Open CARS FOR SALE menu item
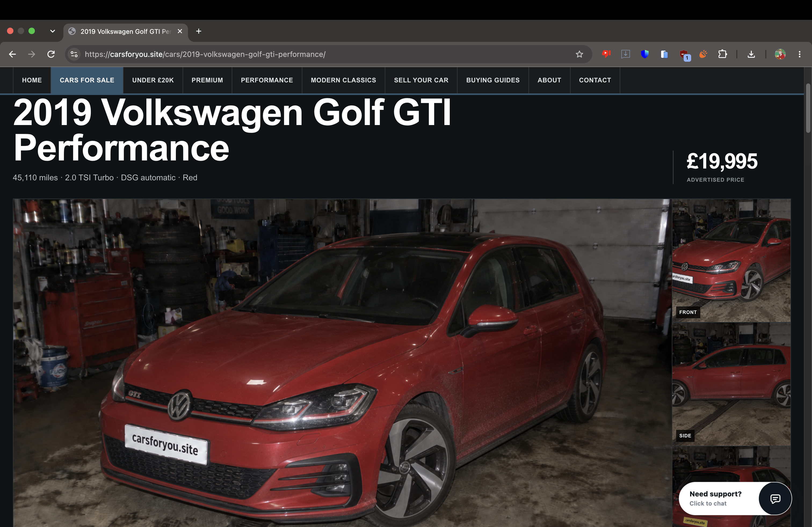 87,80
